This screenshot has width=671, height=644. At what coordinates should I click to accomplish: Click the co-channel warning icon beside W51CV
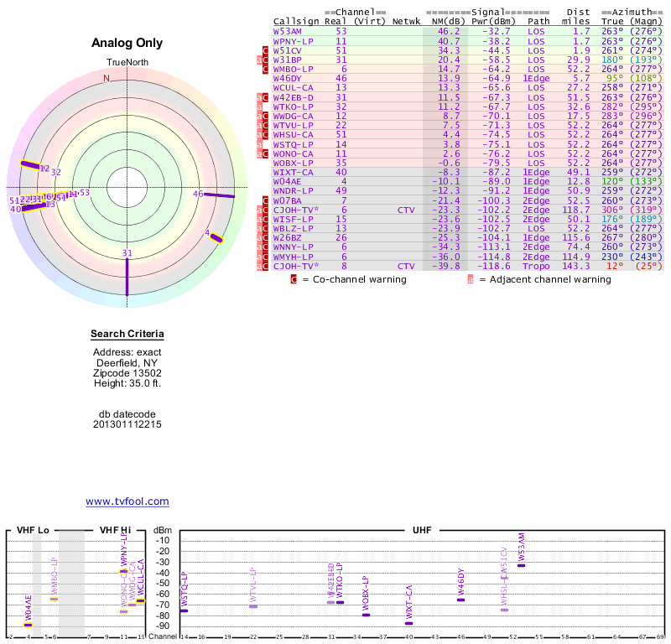click(x=266, y=50)
